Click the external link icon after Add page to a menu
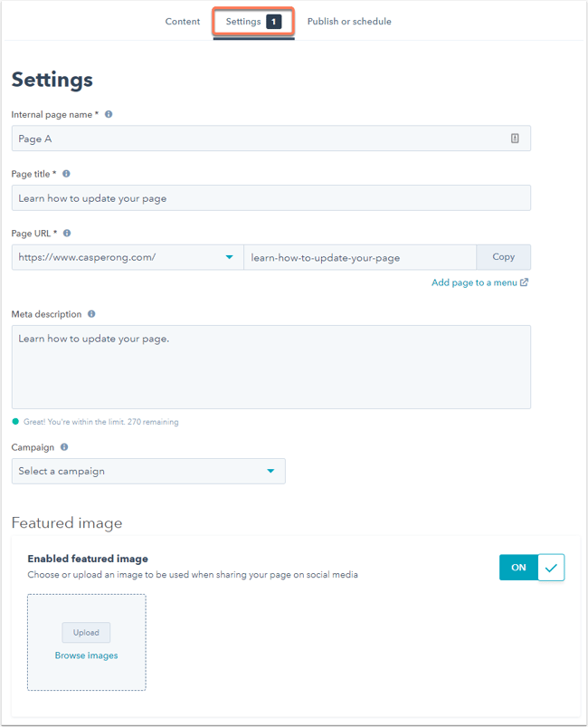Screen dimensions: 588x727 point(524,282)
